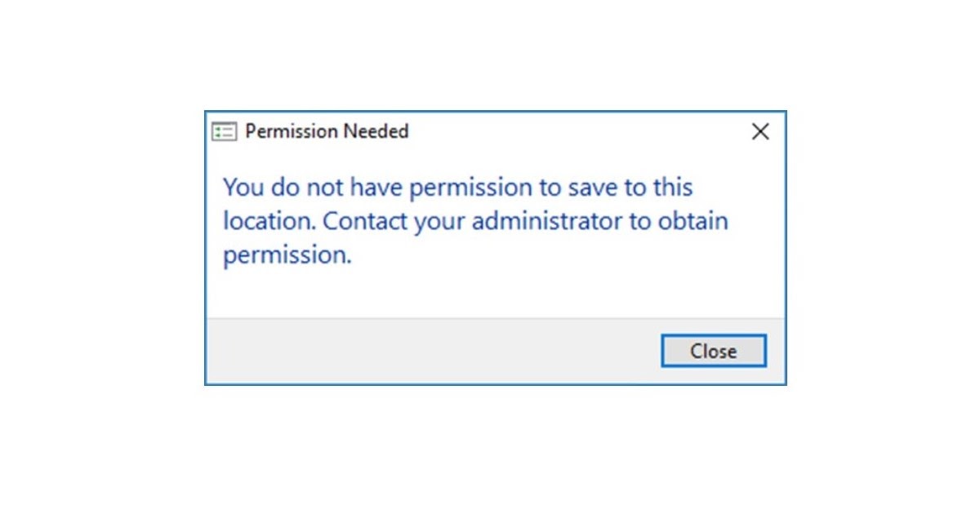Screen dimensions: 980x514
Task: Click the word "your" in the message
Action: (x=439, y=222)
